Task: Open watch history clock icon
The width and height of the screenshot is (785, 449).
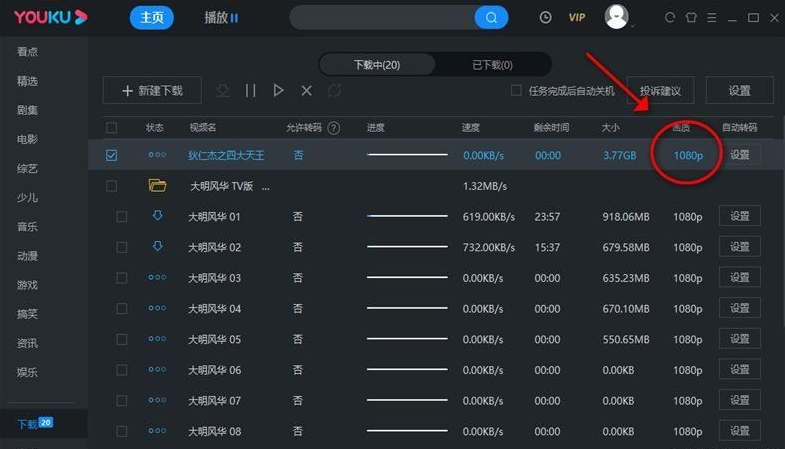Action: 545,18
